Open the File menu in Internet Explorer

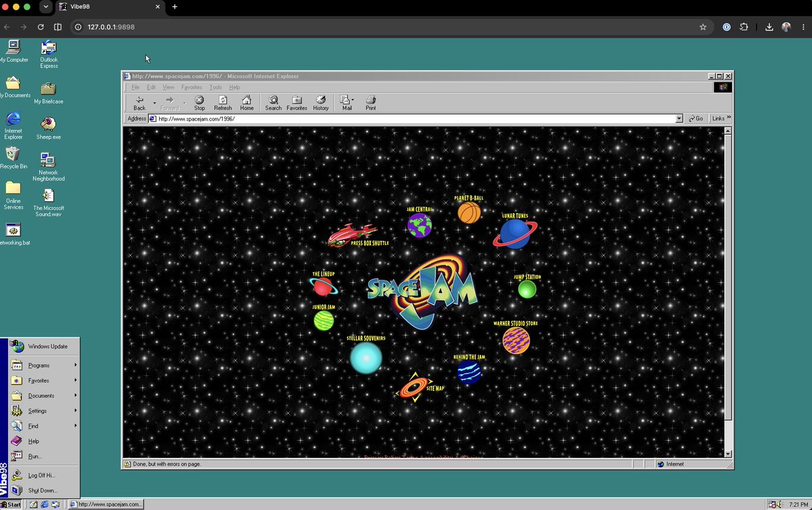[135, 87]
